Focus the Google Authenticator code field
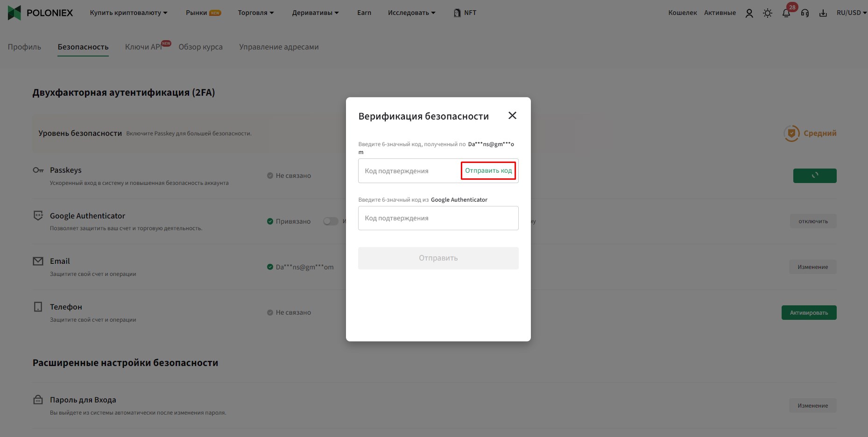 pos(438,218)
